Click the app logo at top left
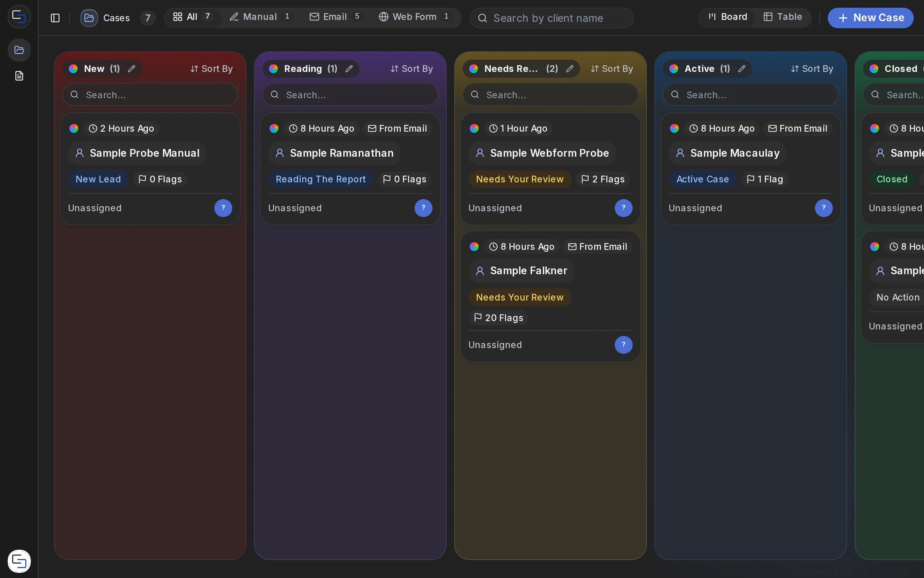The height and width of the screenshot is (578, 924). coord(19,16)
